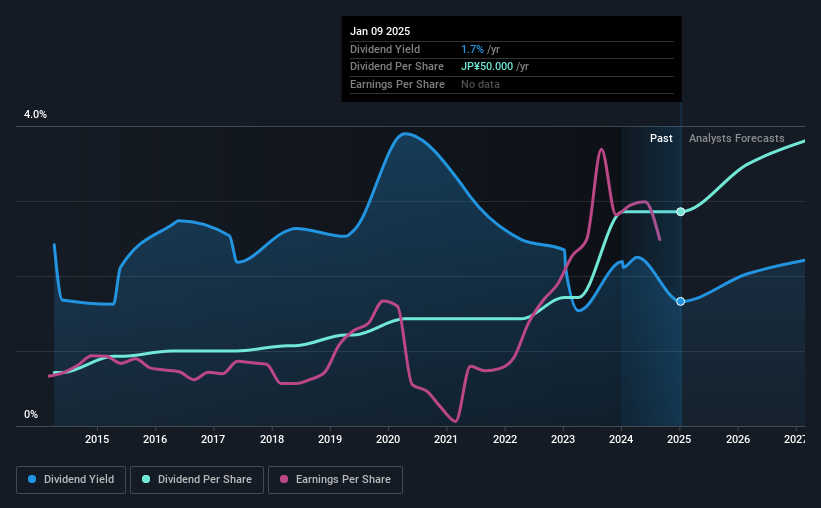The image size is (821, 508).
Task: Click the 2018 x-axis label
Action: (272, 439)
